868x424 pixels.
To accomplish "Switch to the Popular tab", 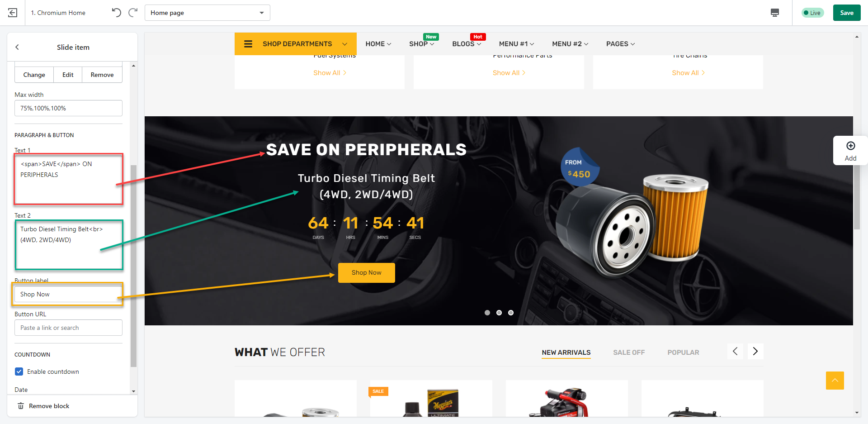I will [x=683, y=353].
